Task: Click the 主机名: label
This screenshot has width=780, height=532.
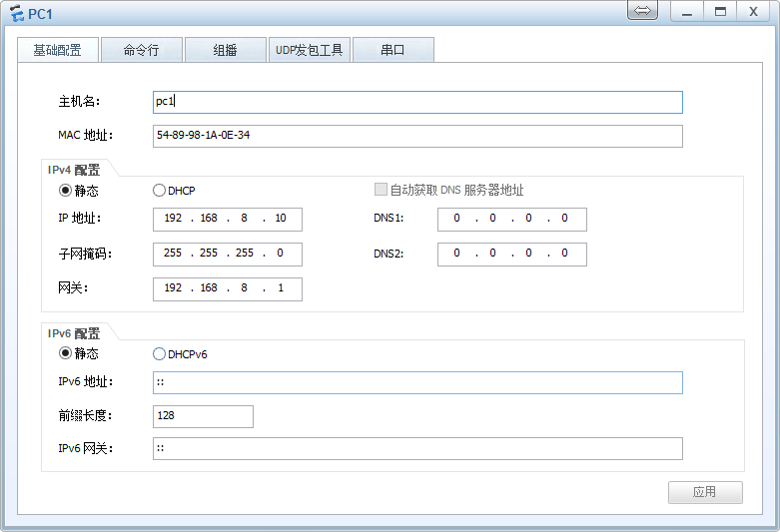Action: coord(79,102)
